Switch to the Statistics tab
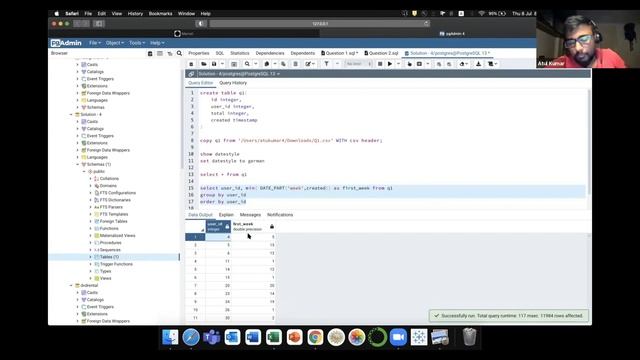 (240, 53)
